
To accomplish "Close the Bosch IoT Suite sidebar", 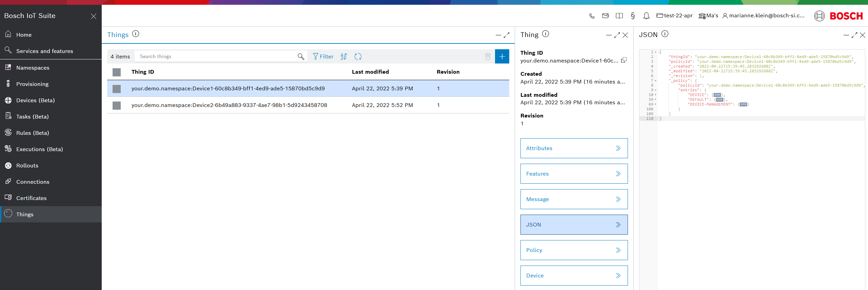I will [x=94, y=16].
